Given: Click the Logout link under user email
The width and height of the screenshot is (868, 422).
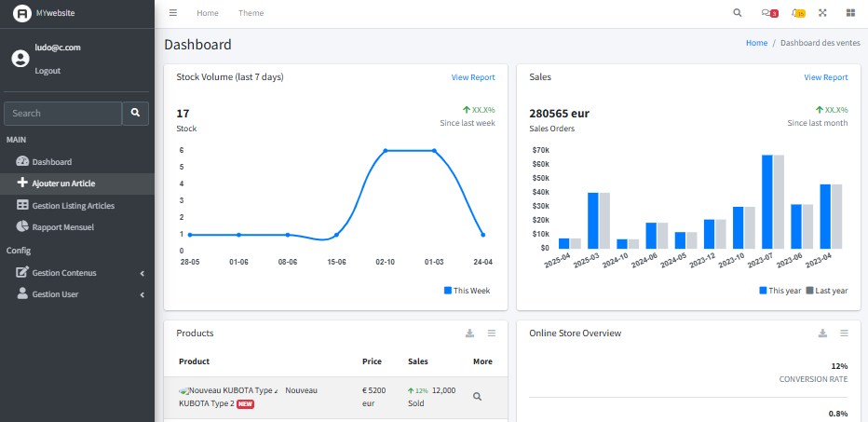Looking at the screenshot, I should [47, 71].
